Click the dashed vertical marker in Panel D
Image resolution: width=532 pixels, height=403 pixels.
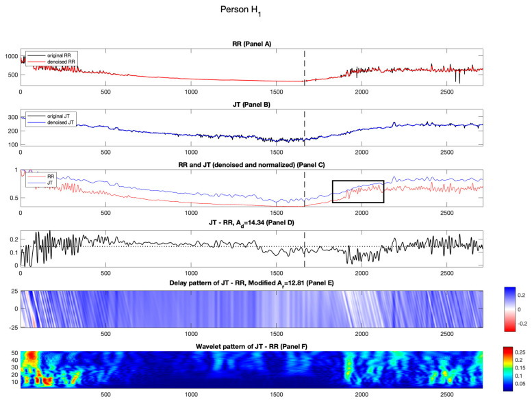(304, 249)
